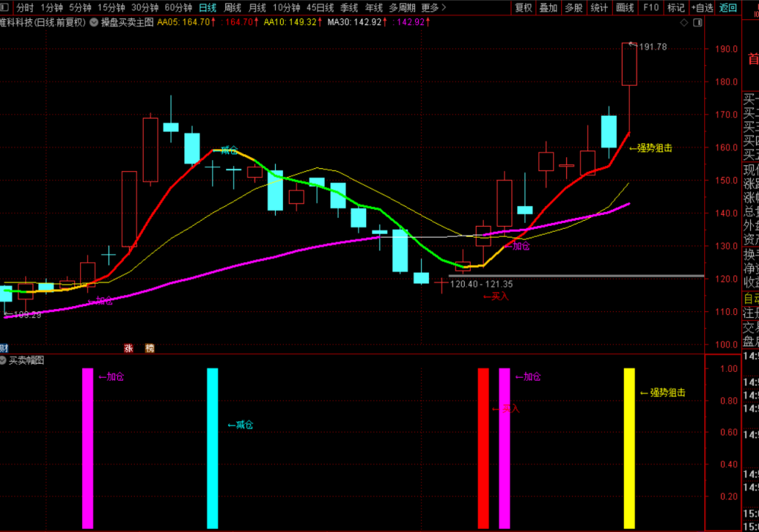Switch to the 15分钟 period tab
Viewport: 759px width, 532px height.
111,7
